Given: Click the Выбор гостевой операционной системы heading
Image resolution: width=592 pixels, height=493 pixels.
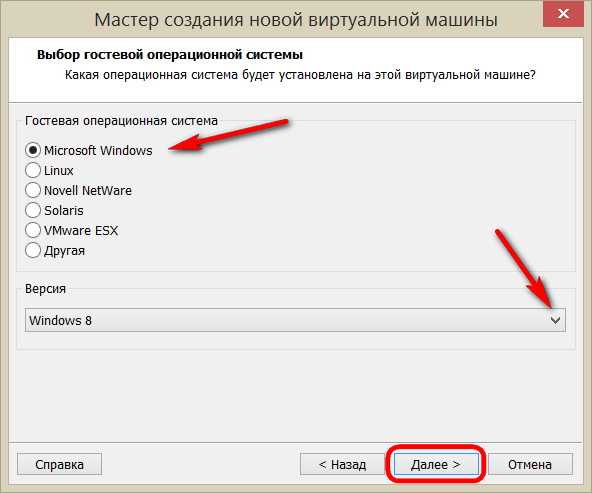Looking at the screenshot, I should (170, 55).
